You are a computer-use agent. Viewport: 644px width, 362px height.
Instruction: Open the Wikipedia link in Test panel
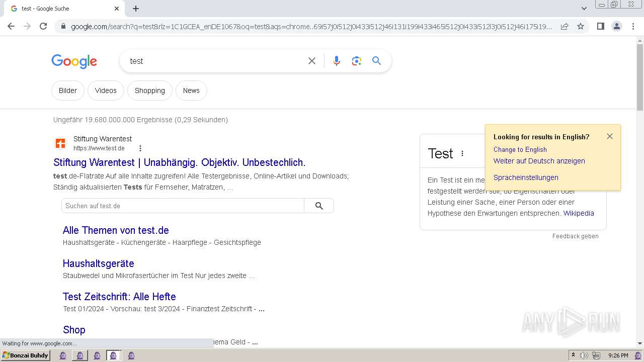(x=579, y=213)
